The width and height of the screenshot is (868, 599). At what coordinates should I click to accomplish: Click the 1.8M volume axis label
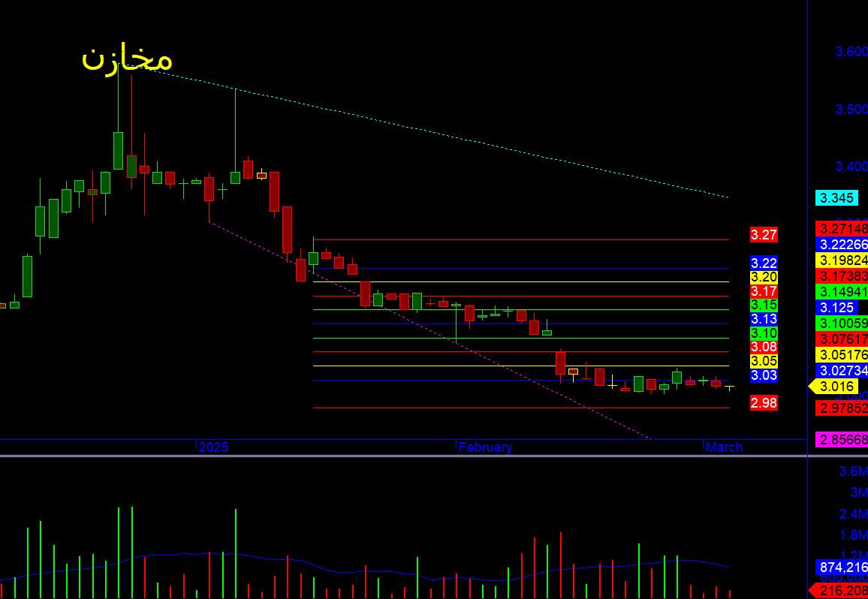853,534
